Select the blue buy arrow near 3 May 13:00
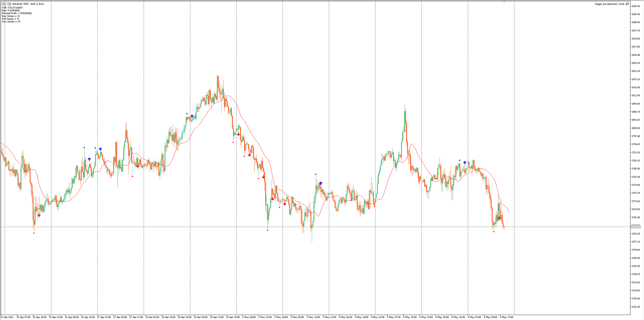The height and width of the screenshot is (320, 644). pyautogui.click(x=321, y=183)
